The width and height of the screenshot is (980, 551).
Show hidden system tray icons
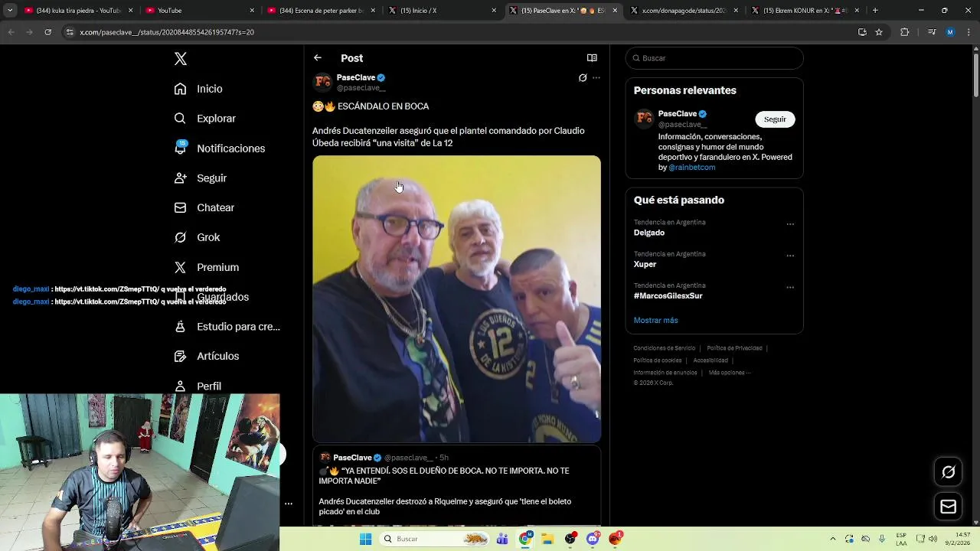(833, 539)
